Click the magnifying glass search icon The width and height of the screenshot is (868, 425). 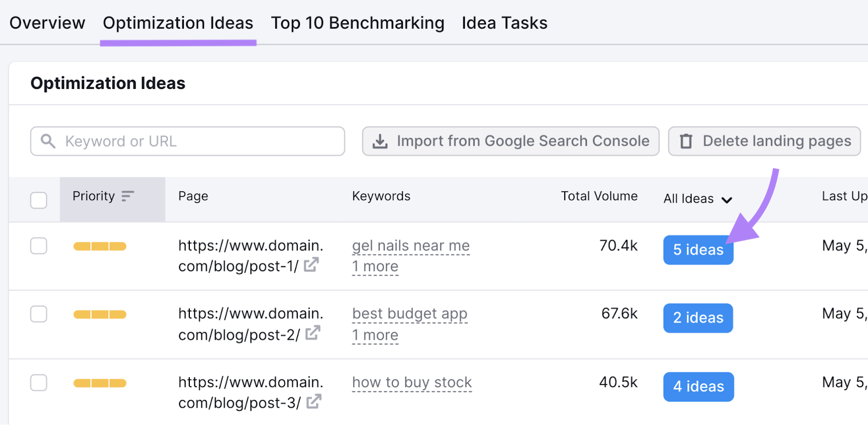[48, 141]
